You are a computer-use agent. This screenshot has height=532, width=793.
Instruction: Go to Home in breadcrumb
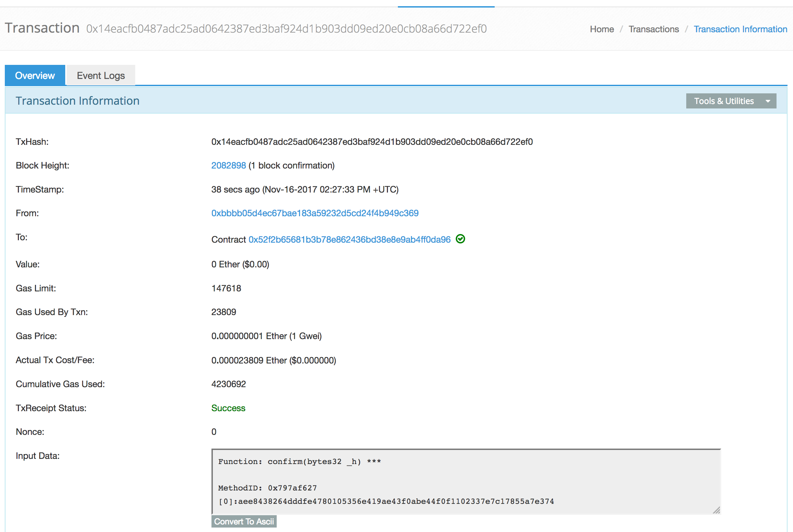point(601,29)
